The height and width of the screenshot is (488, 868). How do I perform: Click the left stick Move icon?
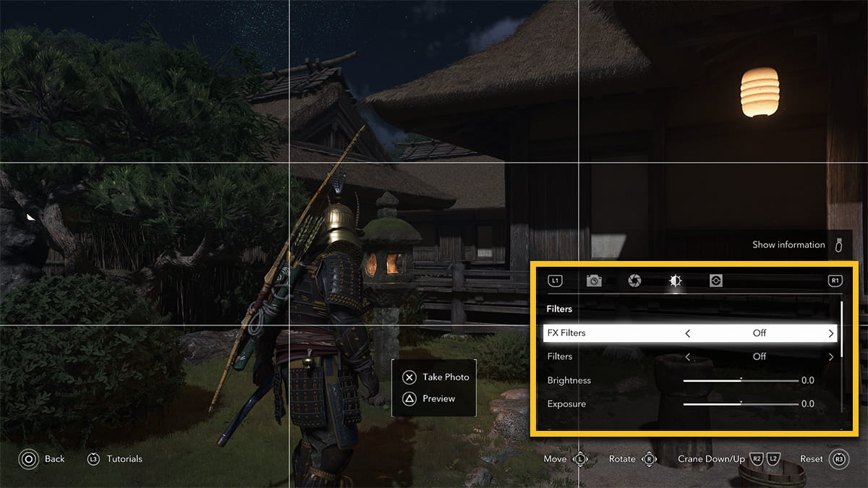click(x=580, y=459)
